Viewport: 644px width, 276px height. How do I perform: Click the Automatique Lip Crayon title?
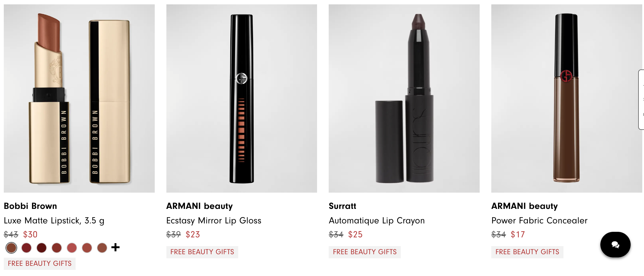point(377,221)
